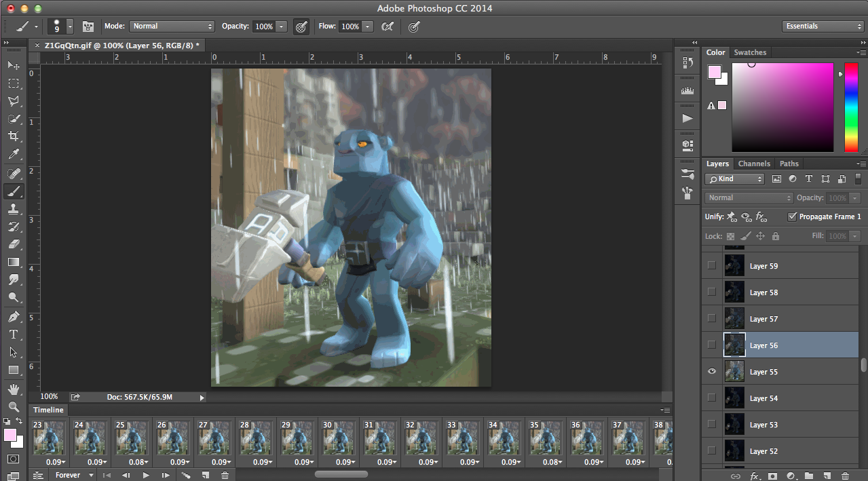
Task: Open the document info flyout arrow
Action: click(202, 397)
